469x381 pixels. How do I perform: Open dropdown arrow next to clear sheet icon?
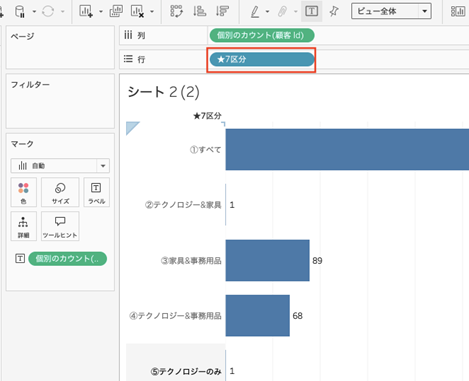(x=152, y=12)
